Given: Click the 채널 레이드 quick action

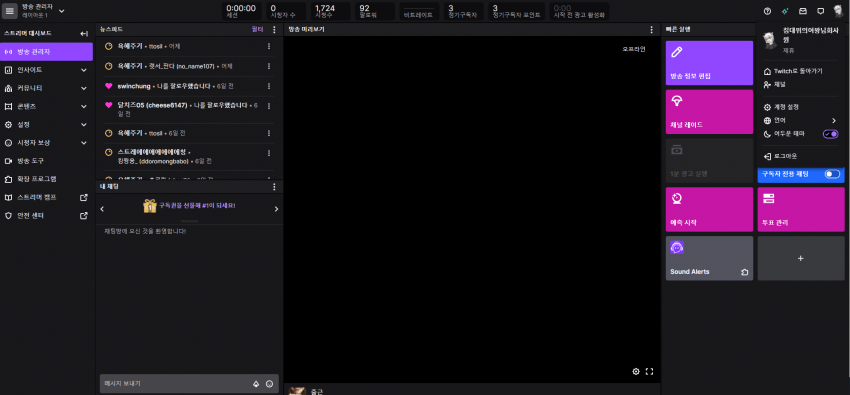Looking at the screenshot, I should point(709,112).
